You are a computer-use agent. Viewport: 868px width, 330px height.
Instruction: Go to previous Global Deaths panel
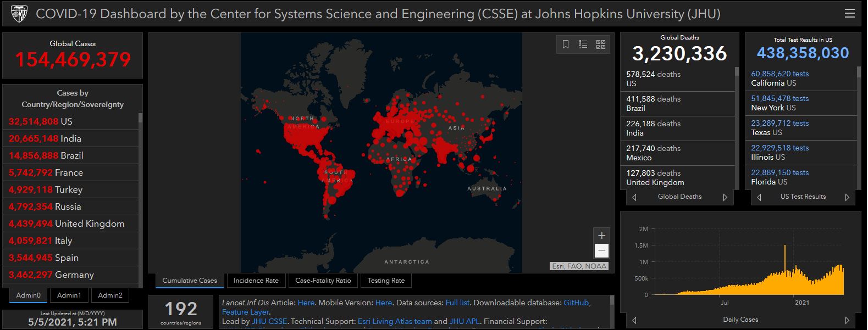[634, 197]
